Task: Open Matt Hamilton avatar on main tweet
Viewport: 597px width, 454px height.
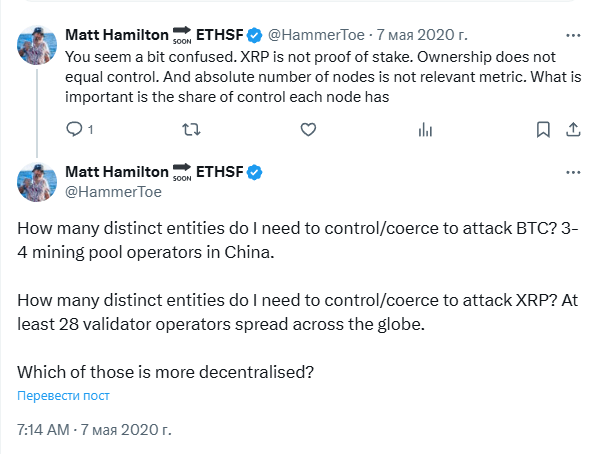Action: click(x=37, y=182)
